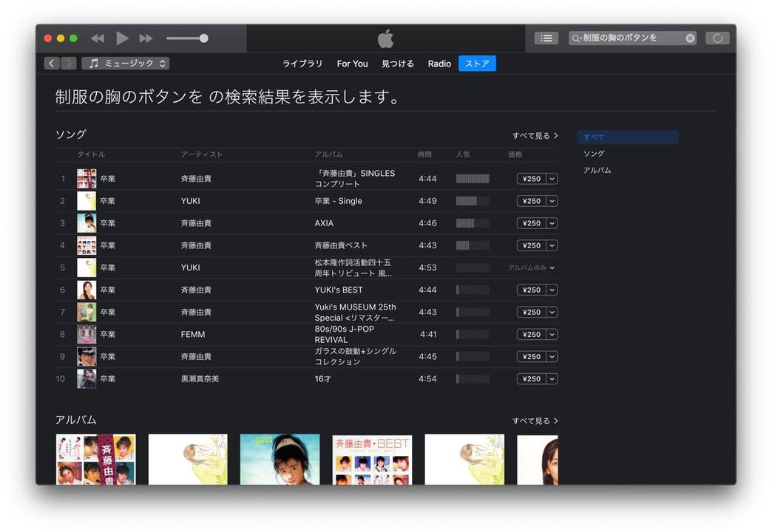Image resolution: width=772 pixels, height=532 pixels.
Task: Switch to the ライブラリ tab
Action: click(302, 64)
